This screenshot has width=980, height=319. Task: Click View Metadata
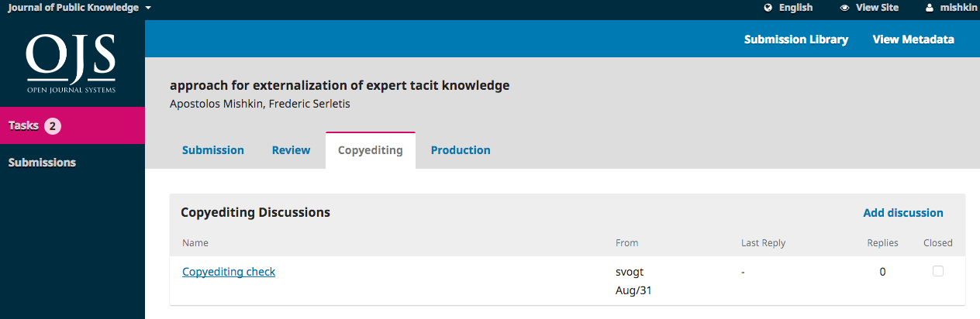tap(913, 39)
